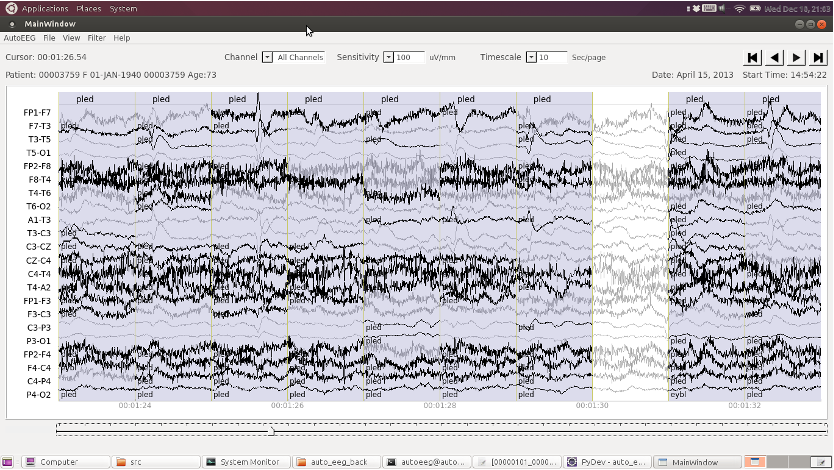Switch to the Computer taskbar window

66,462
